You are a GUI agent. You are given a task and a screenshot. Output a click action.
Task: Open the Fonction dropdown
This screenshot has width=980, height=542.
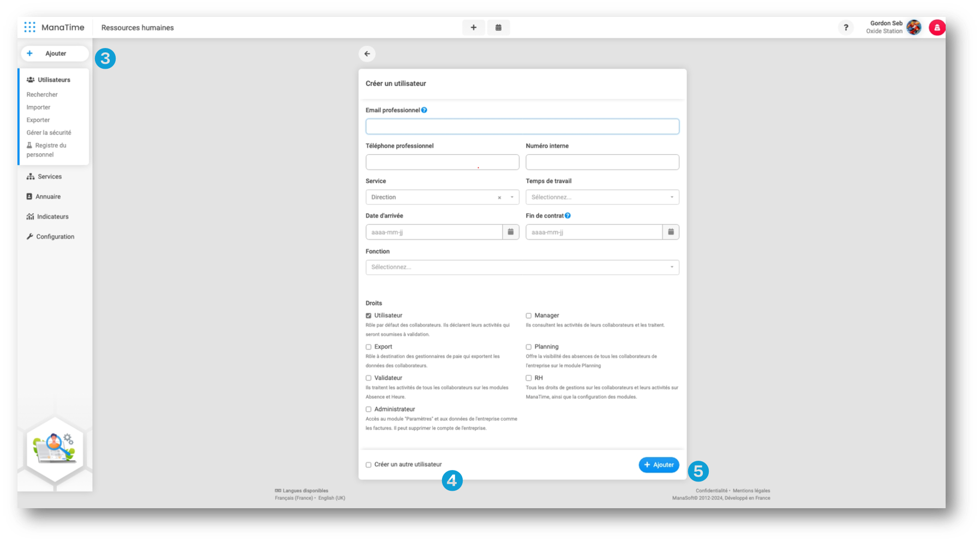522,267
